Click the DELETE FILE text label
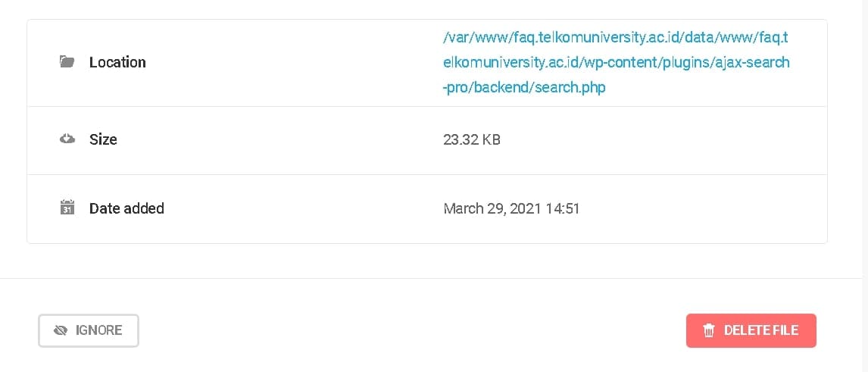Screen dimensions: 868x372 pyautogui.click(x=761, y=330)
